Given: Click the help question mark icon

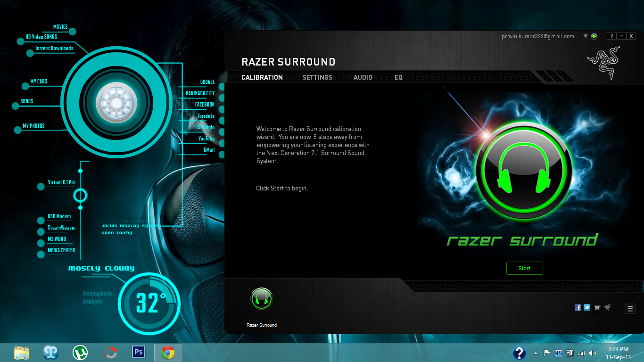Looking at the screenshot, I should 611,36.
